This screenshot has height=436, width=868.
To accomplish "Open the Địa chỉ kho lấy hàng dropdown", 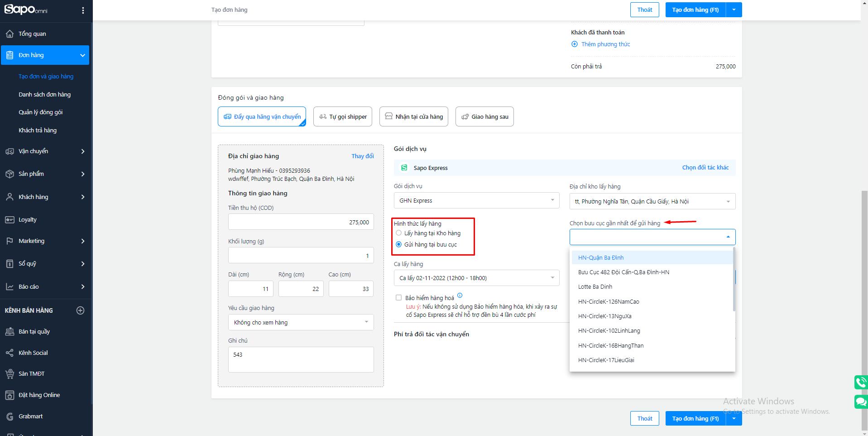I will coord(652,201).
